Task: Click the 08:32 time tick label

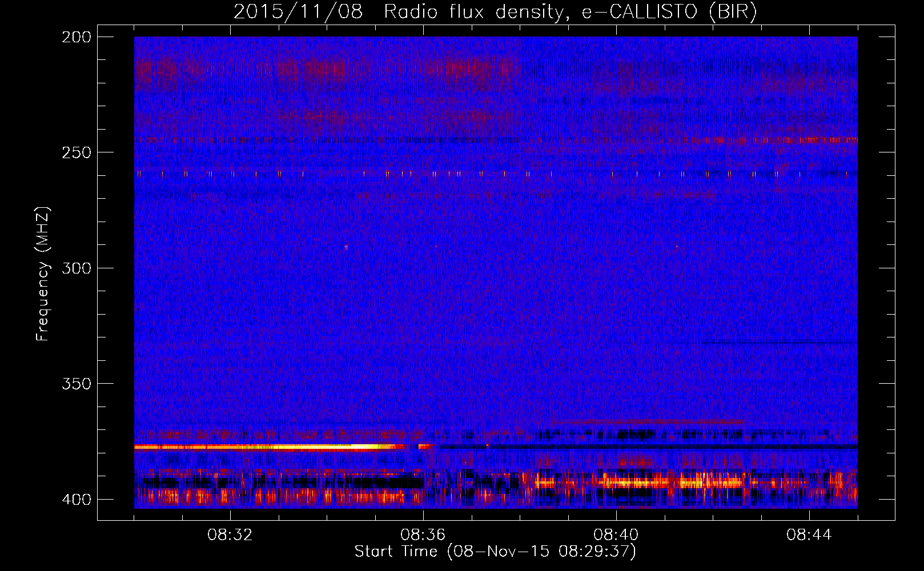Action: tap(230, 535)
